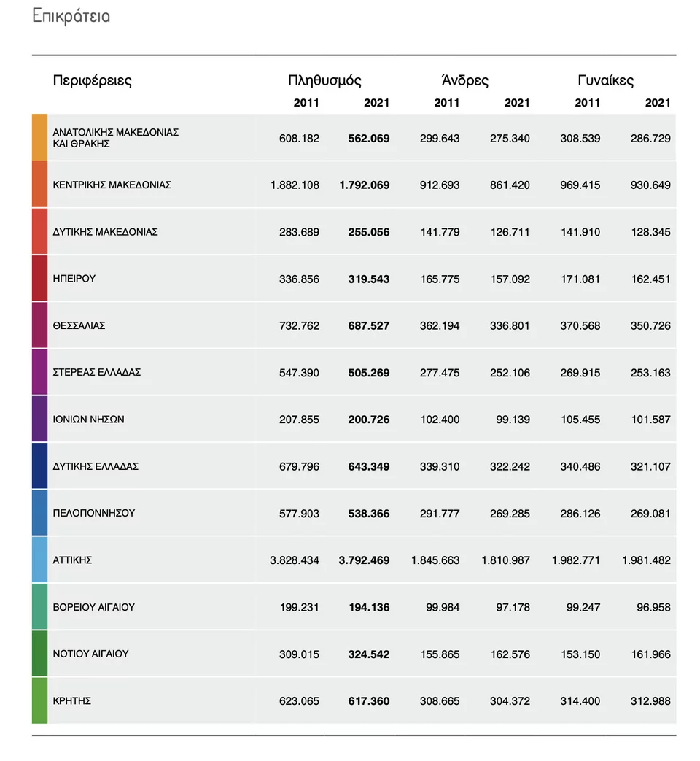Click the 2021 subheader under Πληθυσμός
The image size is (700, 761).
coord(376,103)
